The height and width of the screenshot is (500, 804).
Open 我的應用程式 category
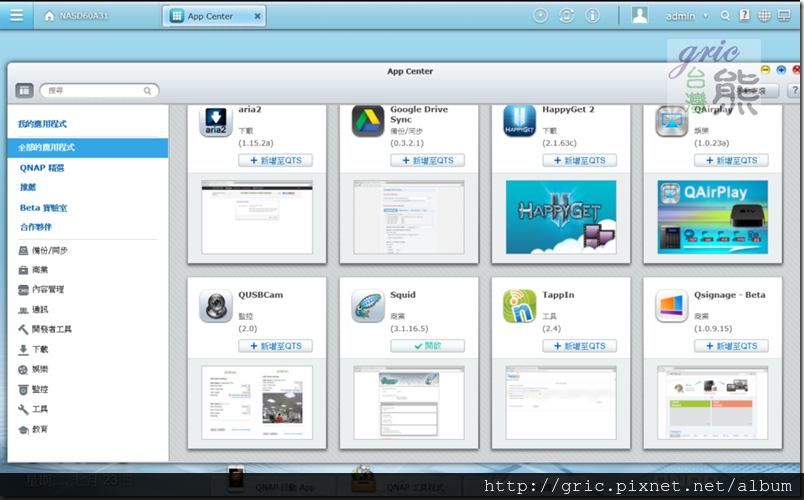[42, 124]
